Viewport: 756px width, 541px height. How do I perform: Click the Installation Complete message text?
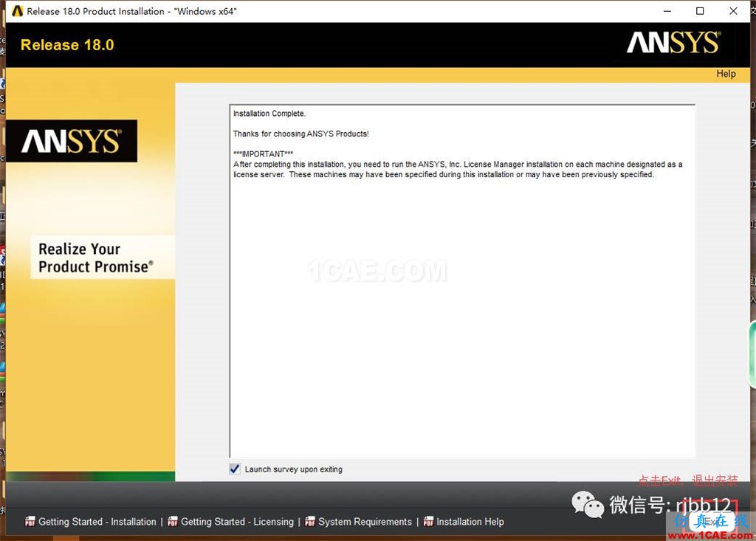(x=269, y=114)
